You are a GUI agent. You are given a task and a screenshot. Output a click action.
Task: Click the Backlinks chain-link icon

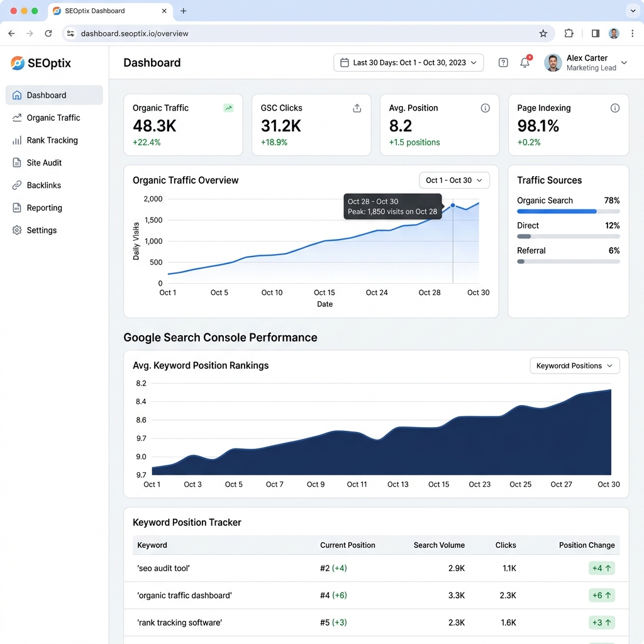coord(17,186)
